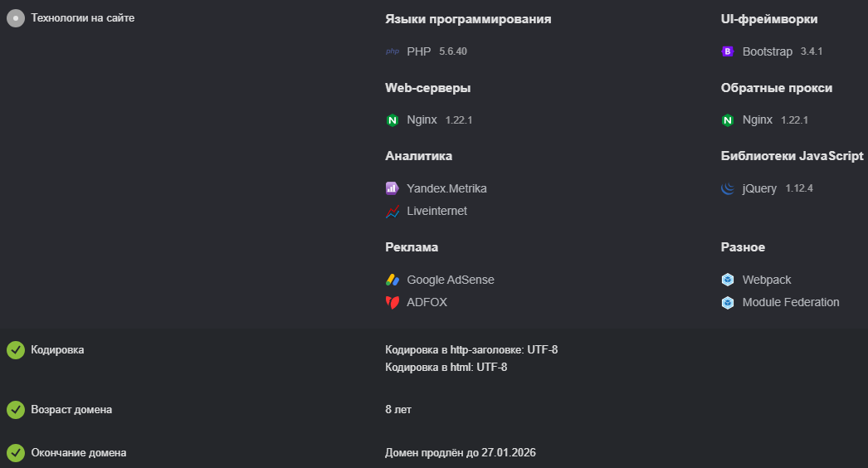
Task: Click the Технологии на сайте row label
Action: point(82,18)
